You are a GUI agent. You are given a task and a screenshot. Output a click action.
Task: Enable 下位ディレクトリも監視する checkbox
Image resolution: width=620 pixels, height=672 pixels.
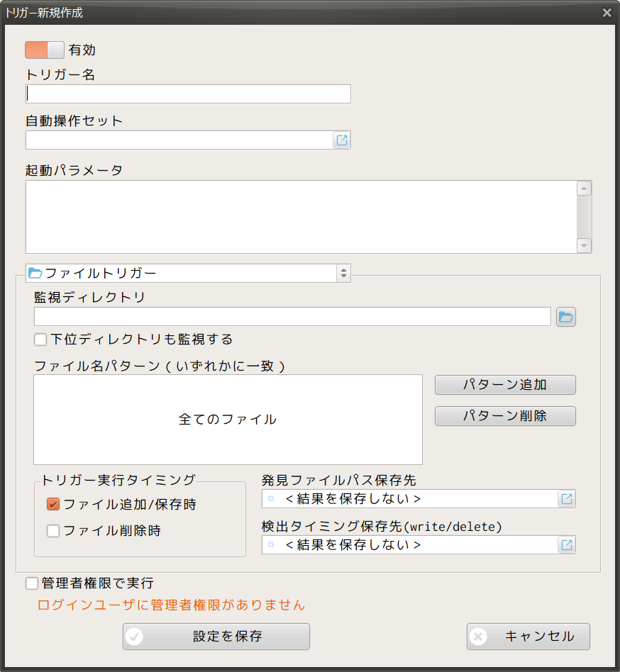[40, 340]
